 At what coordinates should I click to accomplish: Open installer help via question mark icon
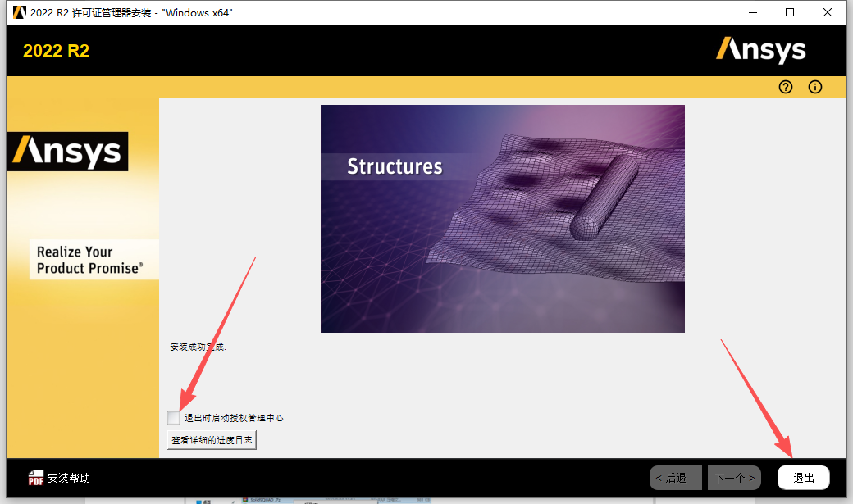[x=785, y=87]
